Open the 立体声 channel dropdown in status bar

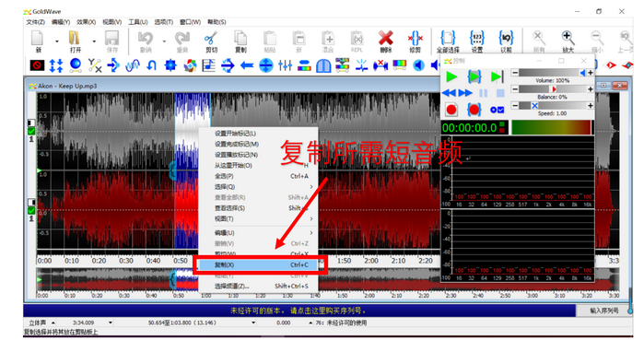click(53, 322)
